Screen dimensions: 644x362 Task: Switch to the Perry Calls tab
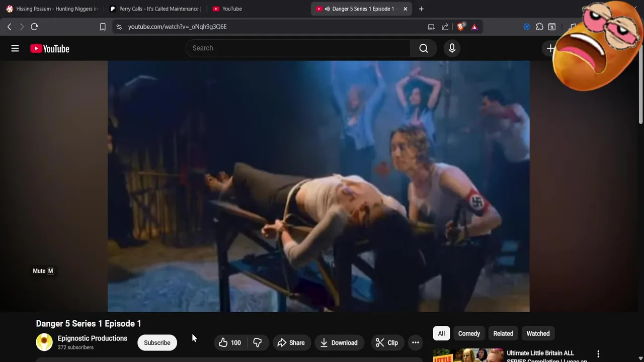155,9
